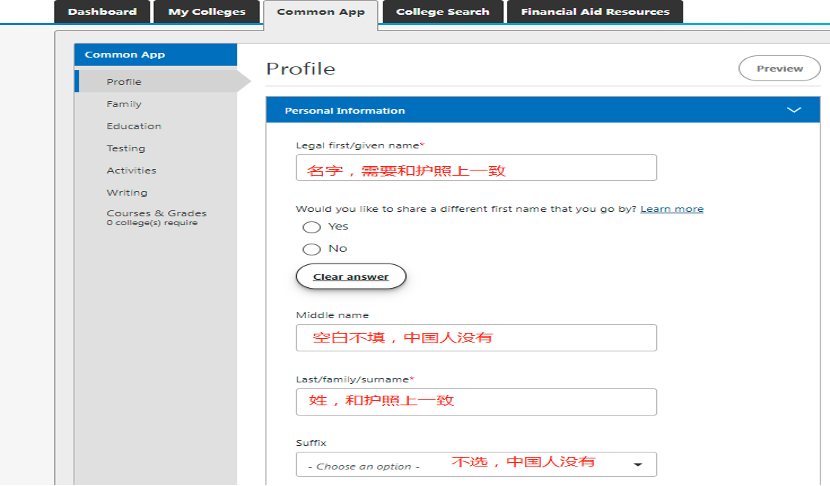This screenshot has height=486, width=830.
Task: Open the Education section
Action: 134,126
